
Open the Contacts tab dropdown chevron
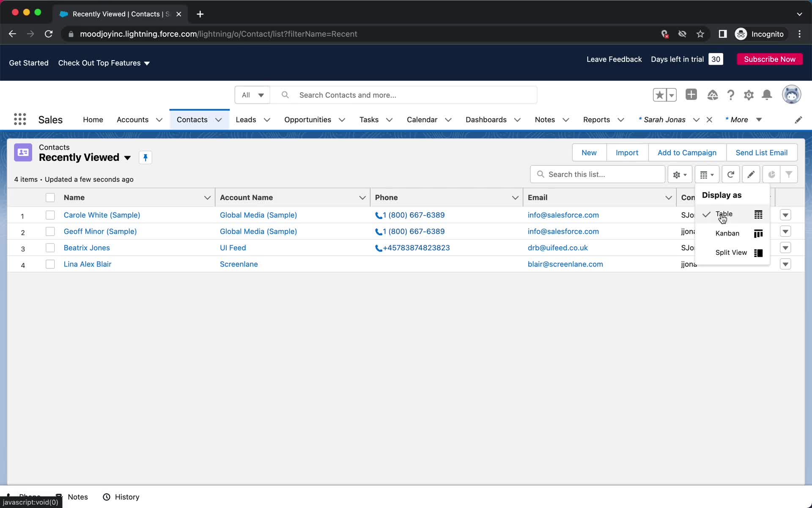[x=219, y=120]
